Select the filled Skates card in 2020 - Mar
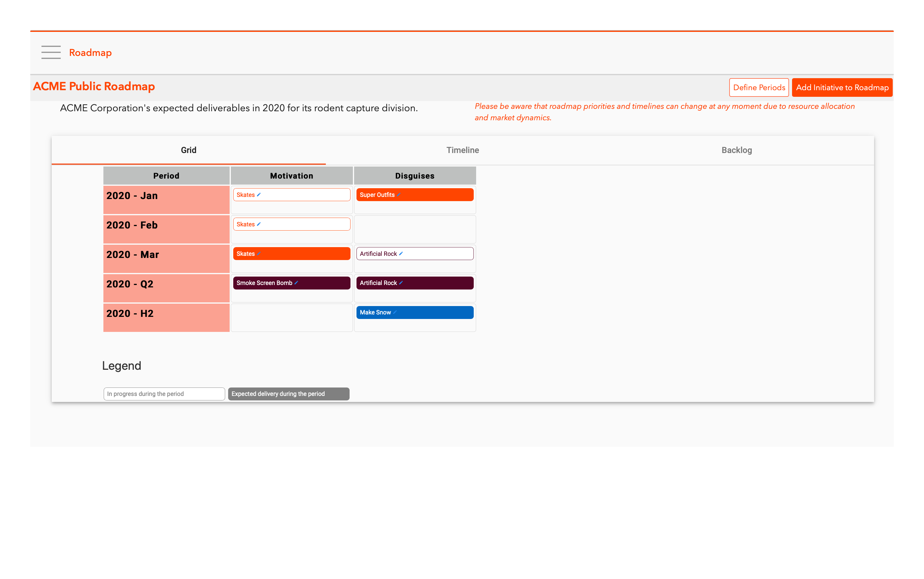 point(292,253)
